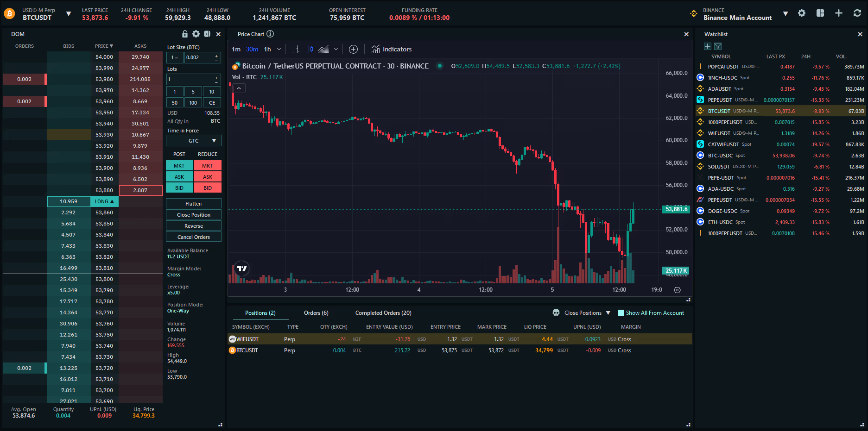The width and height of the screenshot is (868, 431).
Task: Switch to Completed Orders (20) tab
Action: click(383, 313)
